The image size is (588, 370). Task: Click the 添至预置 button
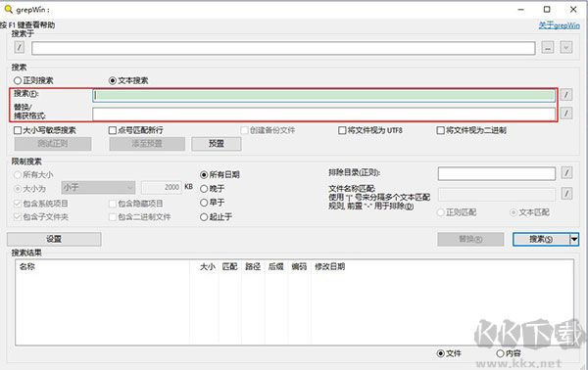(x=147, y=144)
